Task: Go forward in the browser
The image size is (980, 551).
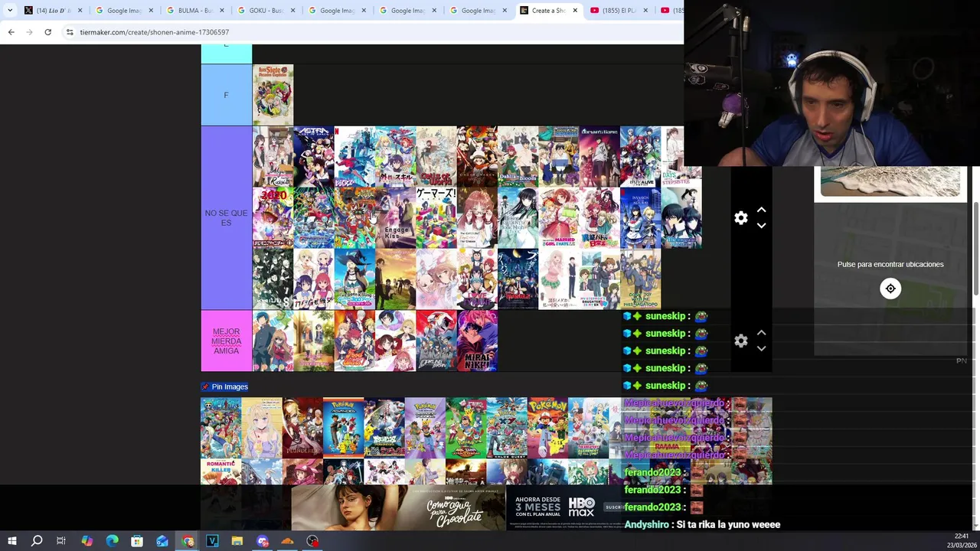Action: tap(29, 32)
